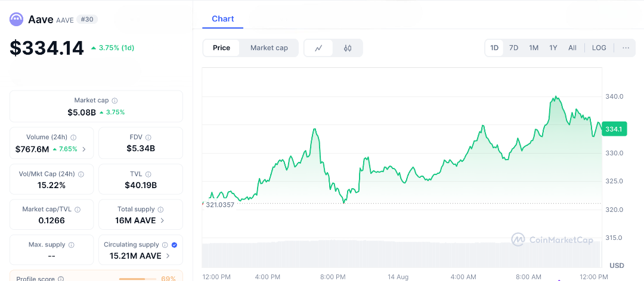Click the Aave logo icon
The image size is (644, 281).
17,19
